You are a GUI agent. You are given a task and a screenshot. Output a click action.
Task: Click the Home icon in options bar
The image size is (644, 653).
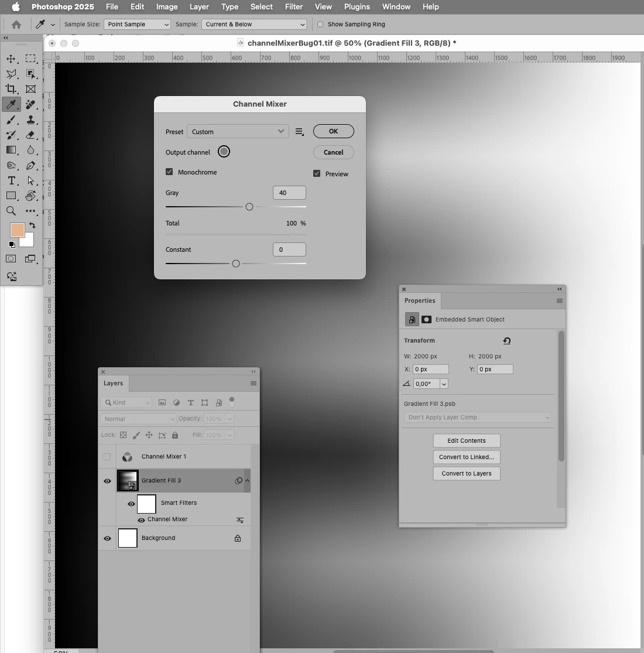pos(16,25)
